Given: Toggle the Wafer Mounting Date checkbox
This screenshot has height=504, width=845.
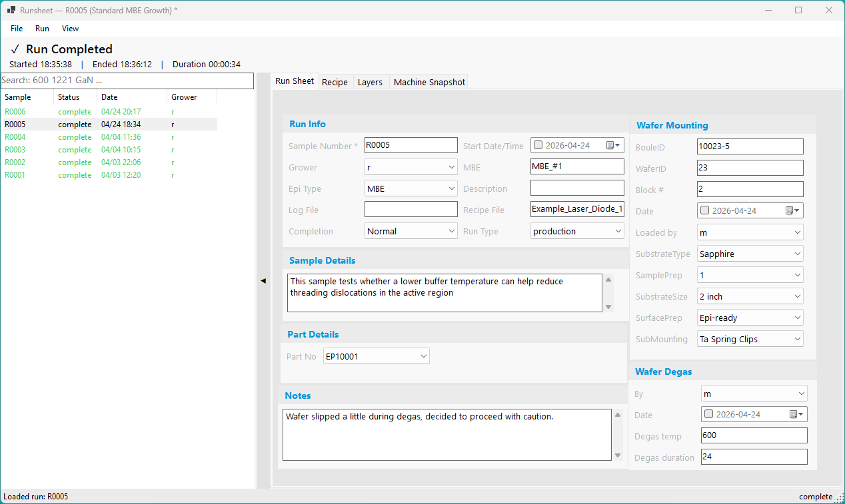Looking at the screenshot, I should (704, 210).
